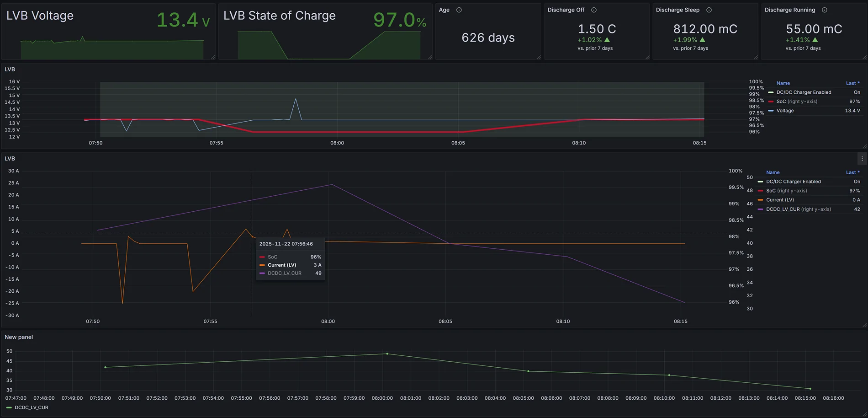Viewport: 868px width, 418px height.
Task: Click the Discharge Running info icon
Action: coord(825,10)
